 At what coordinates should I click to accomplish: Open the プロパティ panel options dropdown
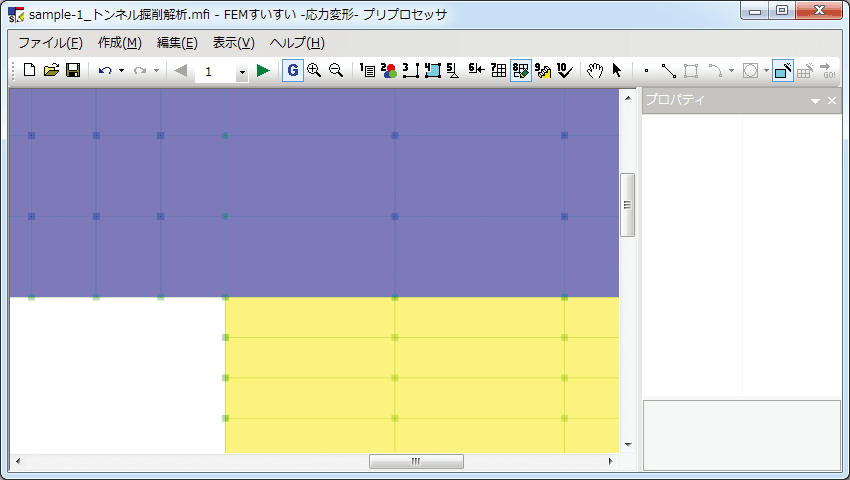pyautogui.click(x=815, y=101)
